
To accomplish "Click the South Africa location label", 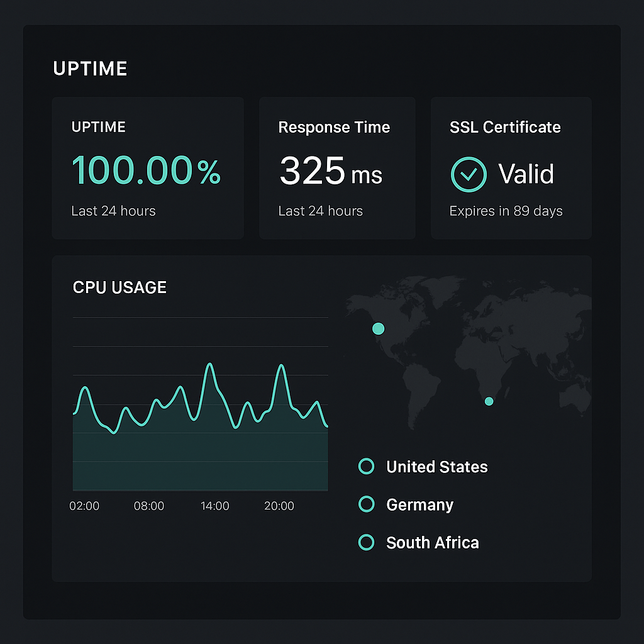I will tap(433, 543).
